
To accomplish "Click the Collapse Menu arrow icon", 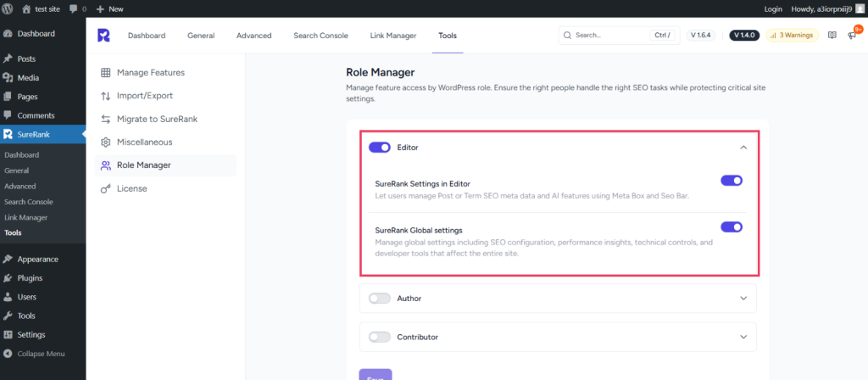I will tap(8, 354).
